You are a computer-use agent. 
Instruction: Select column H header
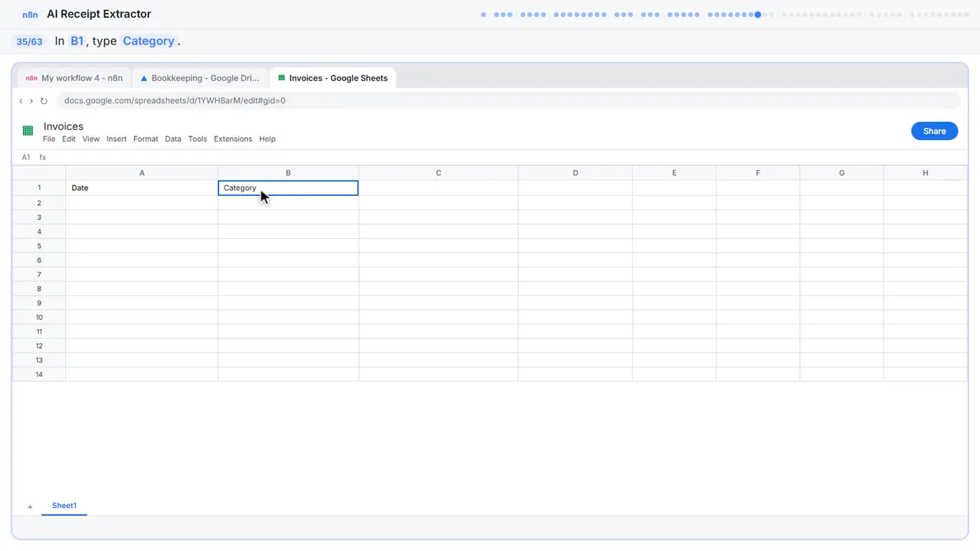click(926, 173)
